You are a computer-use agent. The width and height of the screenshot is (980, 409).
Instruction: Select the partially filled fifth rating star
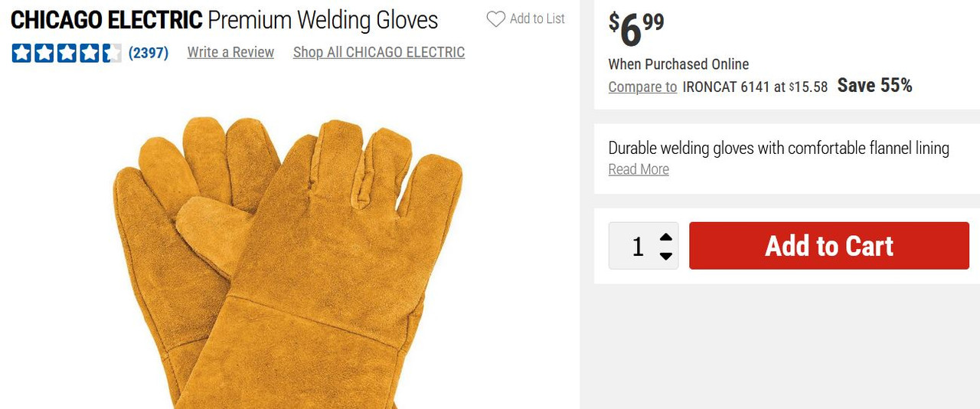(112, 53)
